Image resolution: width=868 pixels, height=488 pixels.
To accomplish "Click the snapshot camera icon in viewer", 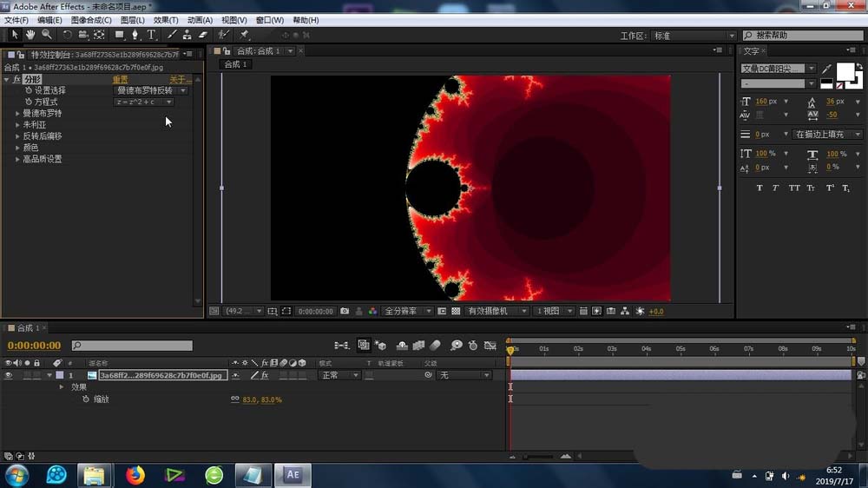I will 345,311.
